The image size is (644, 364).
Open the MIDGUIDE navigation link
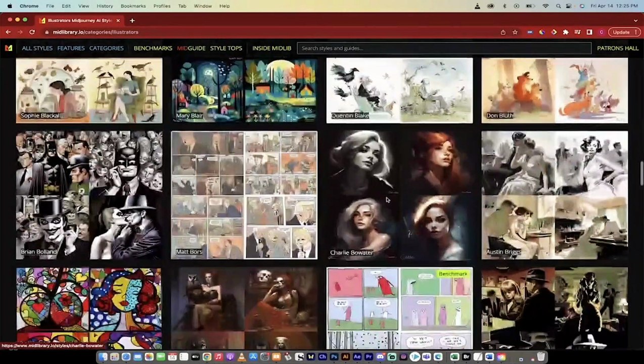[x=191, y=48]
